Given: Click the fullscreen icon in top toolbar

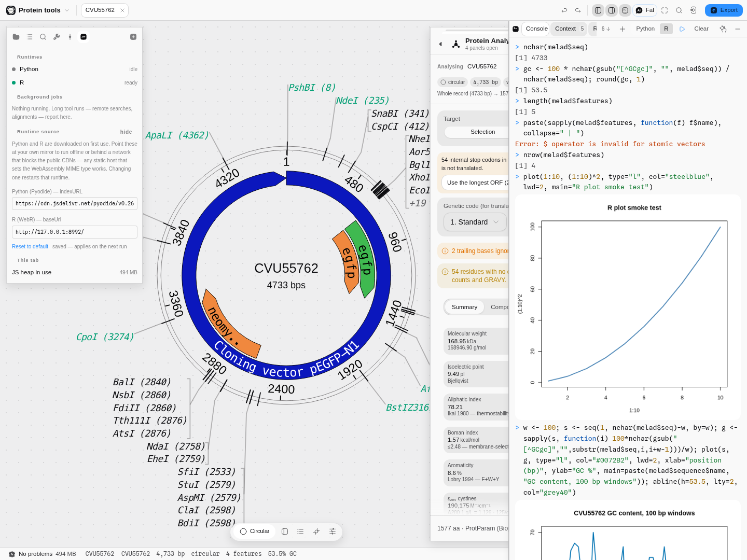Looking at the screenshot, I should click(665, 10).
